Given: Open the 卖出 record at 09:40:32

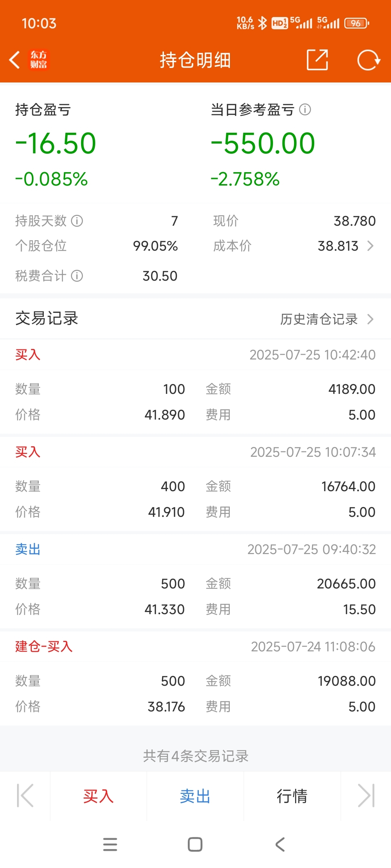Looking at the screenshot, I should coord(195,581).
